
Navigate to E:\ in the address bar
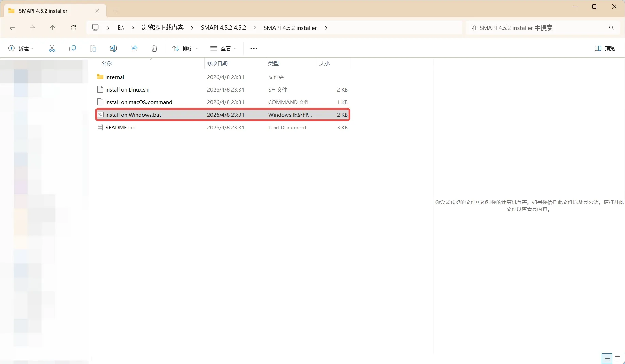tap(121, 28)
